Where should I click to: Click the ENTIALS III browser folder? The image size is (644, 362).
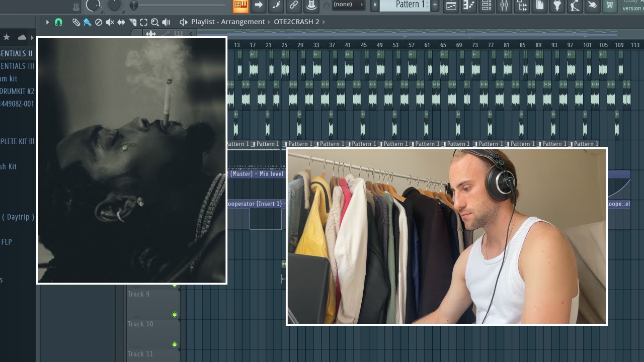coord(18,66)
